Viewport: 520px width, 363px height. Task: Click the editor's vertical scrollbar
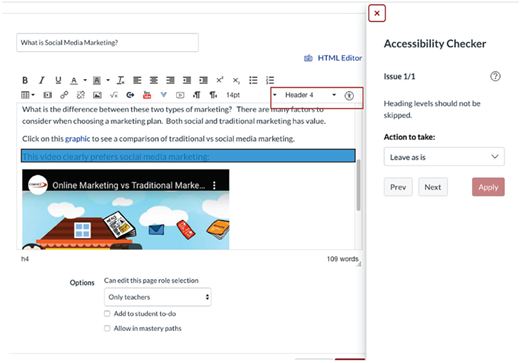pos(358,185)
